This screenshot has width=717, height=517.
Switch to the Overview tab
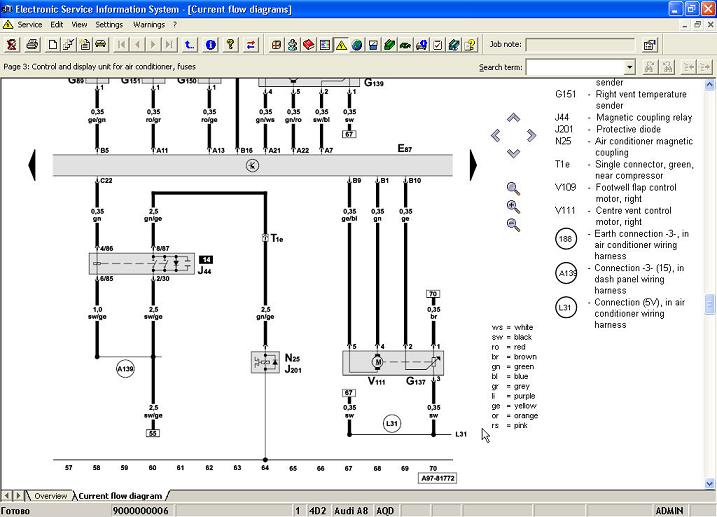coord(49,496)
